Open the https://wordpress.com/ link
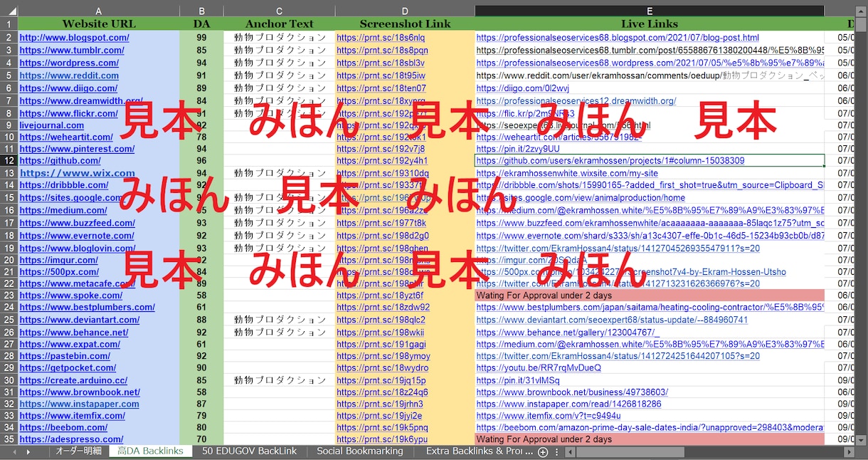The height and width of the screenshot is (460, 868). tap(69, 63)
